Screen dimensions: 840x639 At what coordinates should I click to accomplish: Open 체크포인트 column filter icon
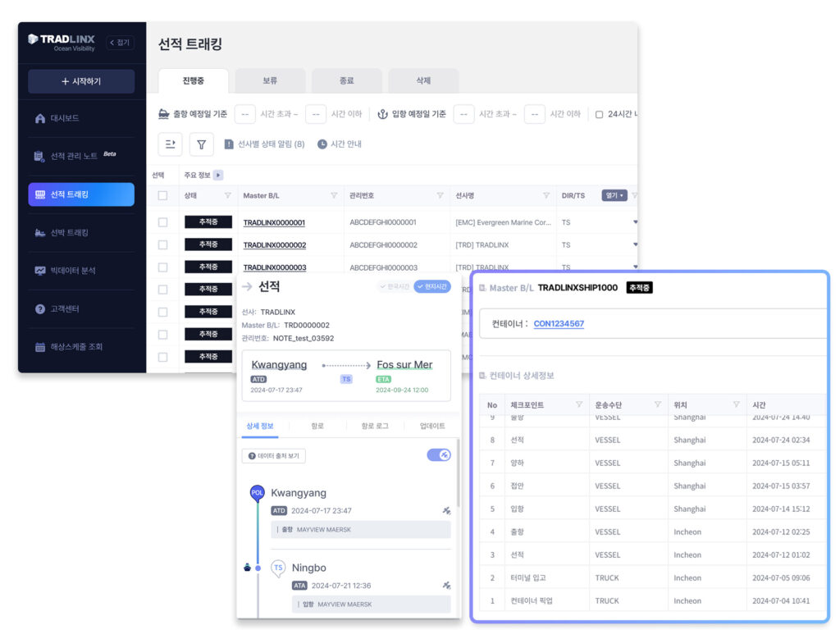(x=579, y=404)
